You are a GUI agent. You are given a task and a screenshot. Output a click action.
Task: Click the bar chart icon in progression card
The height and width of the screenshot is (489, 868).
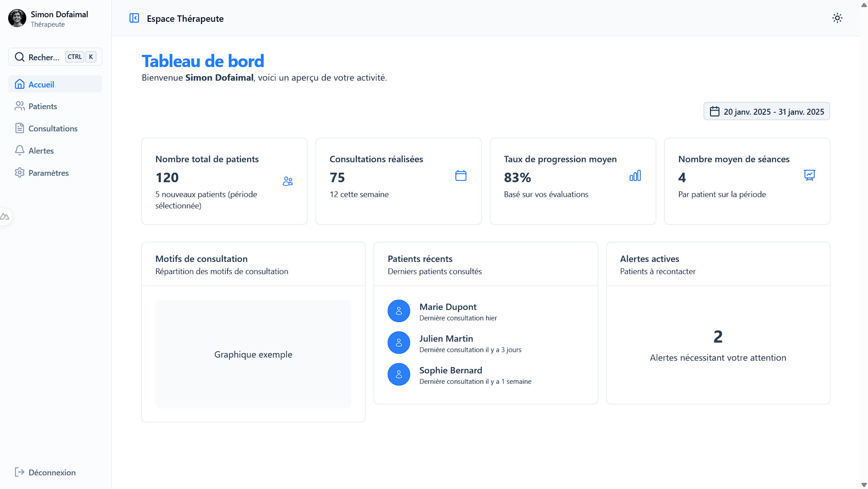click(x=635, y=176)
